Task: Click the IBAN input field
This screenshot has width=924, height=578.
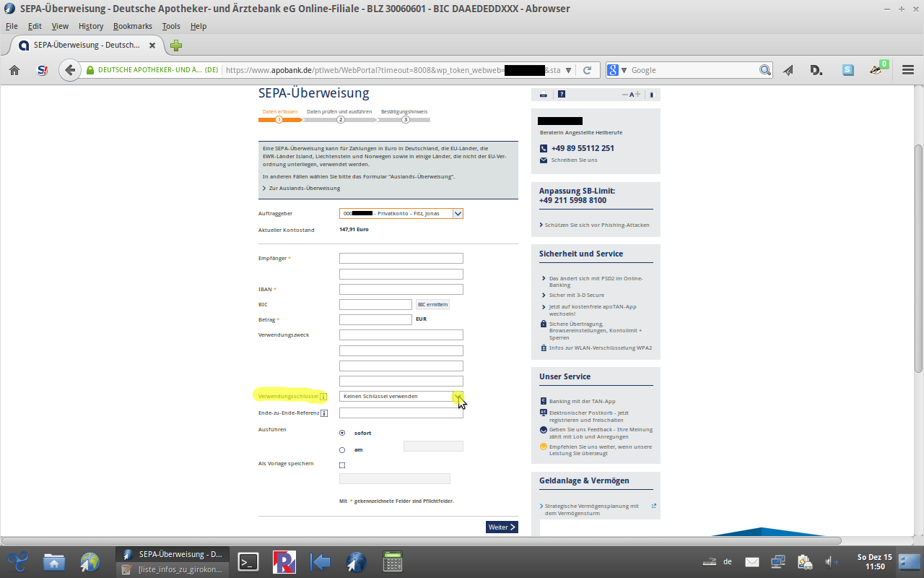Action: [x=401, y=290]
